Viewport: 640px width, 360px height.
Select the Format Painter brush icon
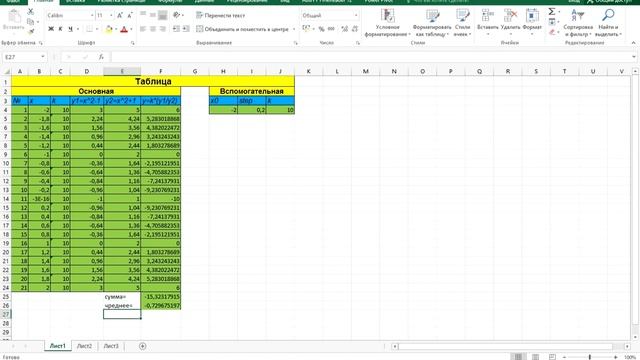(x=31, y=31)
